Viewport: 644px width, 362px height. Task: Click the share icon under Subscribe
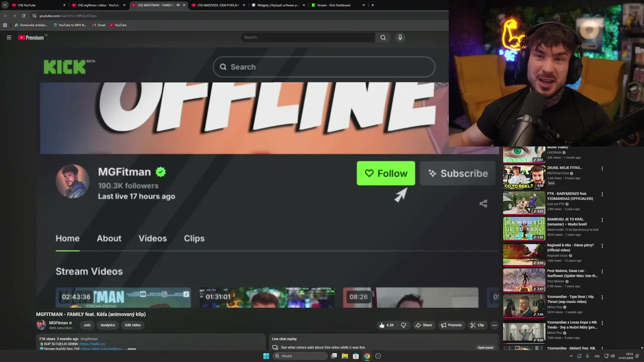coord(484,204)
